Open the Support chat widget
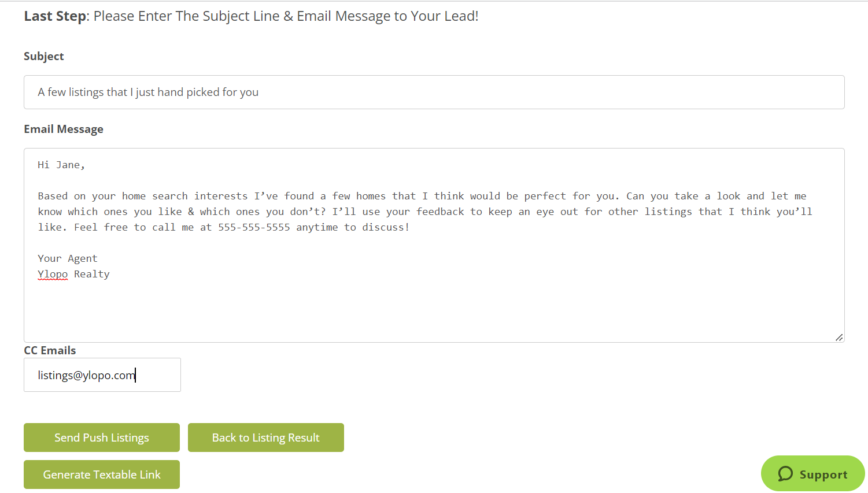 click(812, 474)
